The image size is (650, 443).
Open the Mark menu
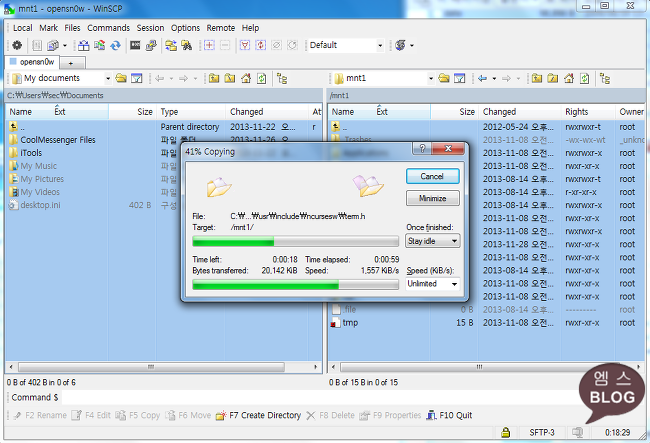click(x=49, y=28)
